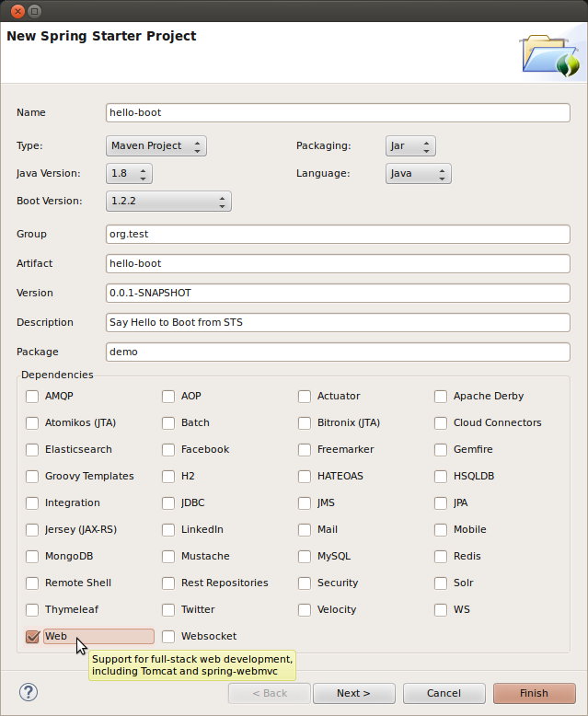Check the Velocity dependency
Image resolution: width=588 pixels, height=716 pixels.
(305, 610)
